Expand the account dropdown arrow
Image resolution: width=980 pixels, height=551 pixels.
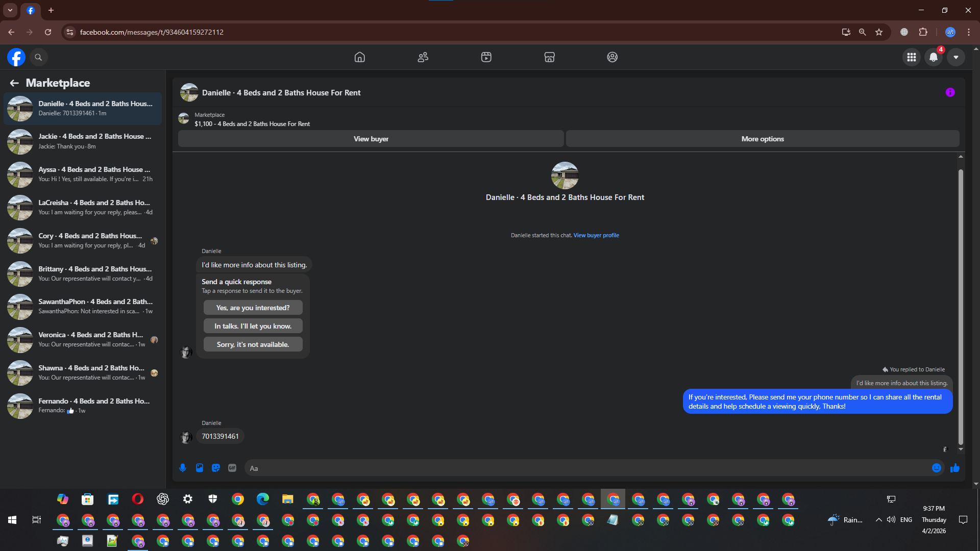[x=956, y=57]
